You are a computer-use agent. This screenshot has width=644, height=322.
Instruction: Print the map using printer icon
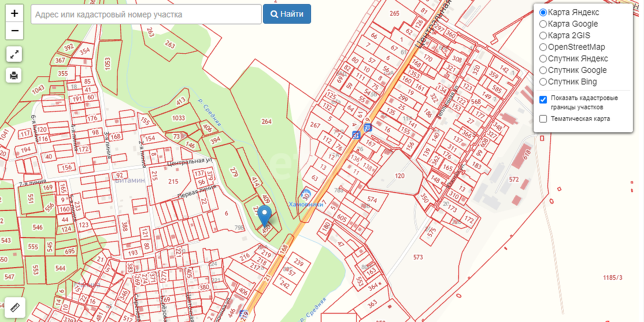(14, 75)
